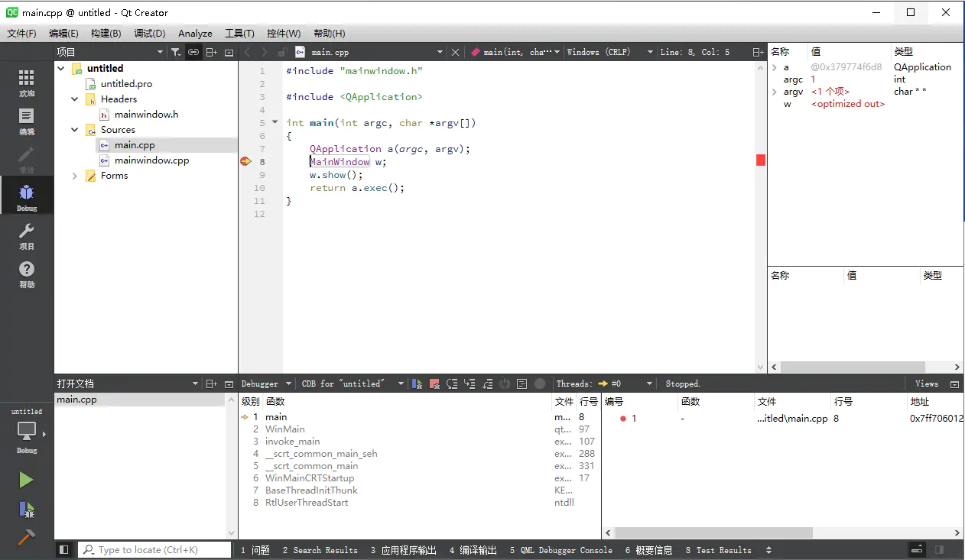Open the Threads #0 dropdown
This screenshot has width=965, height=560.
click(625, 384)
